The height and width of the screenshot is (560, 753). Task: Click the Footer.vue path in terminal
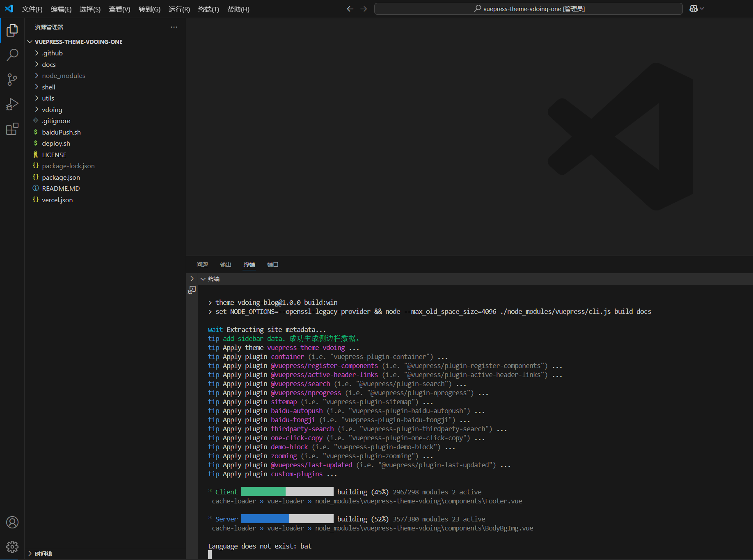(x=419, y=501)
